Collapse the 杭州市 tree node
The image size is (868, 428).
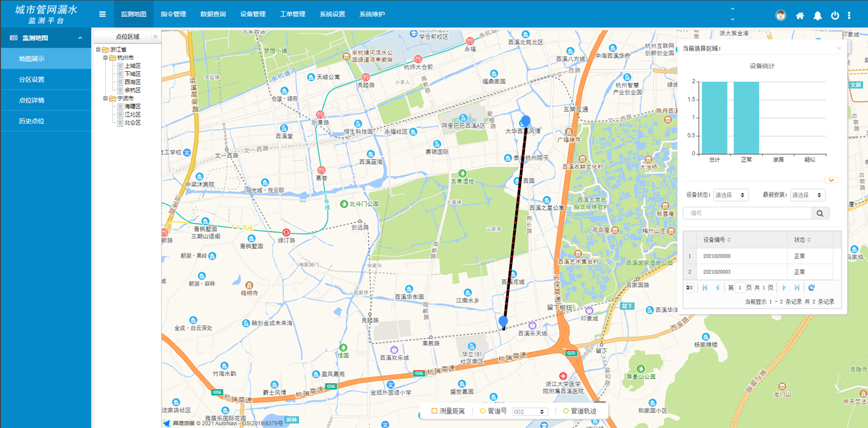[x=105, y=58]
